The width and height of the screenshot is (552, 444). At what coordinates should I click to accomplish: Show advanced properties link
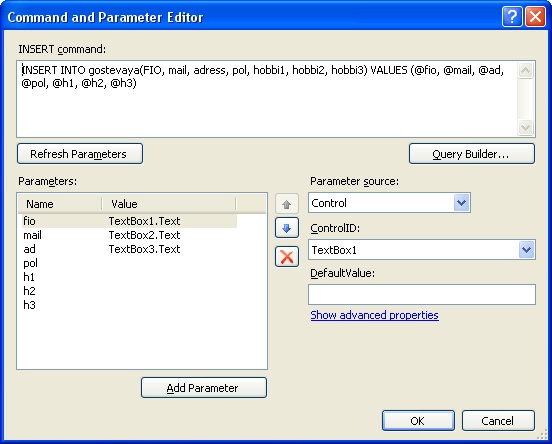(x=374, y=315)
